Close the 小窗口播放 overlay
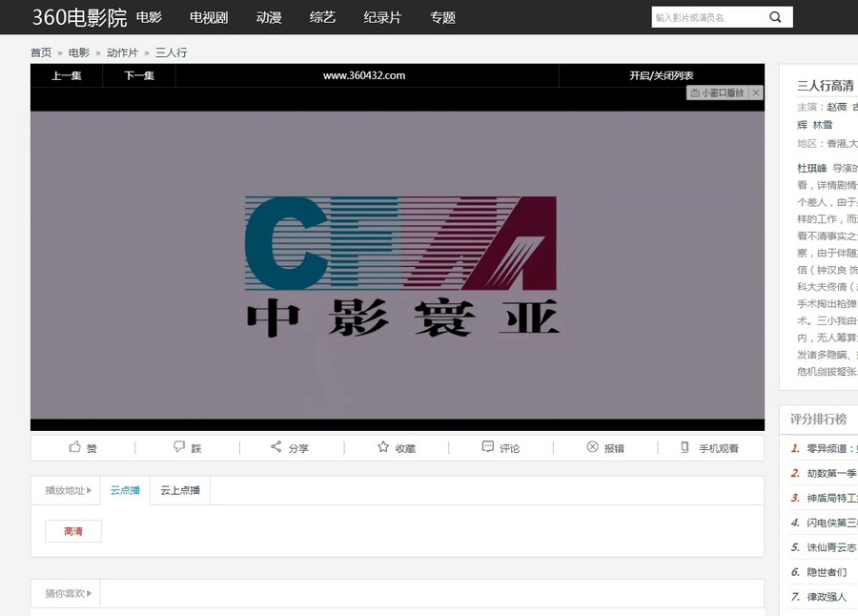 pyautogui.click(x=756, y=92)
